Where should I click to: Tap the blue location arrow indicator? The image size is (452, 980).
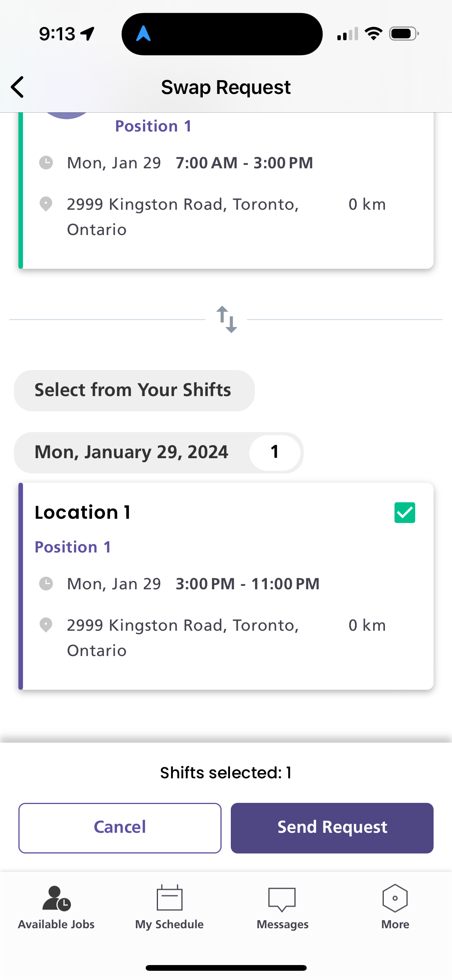143,33
